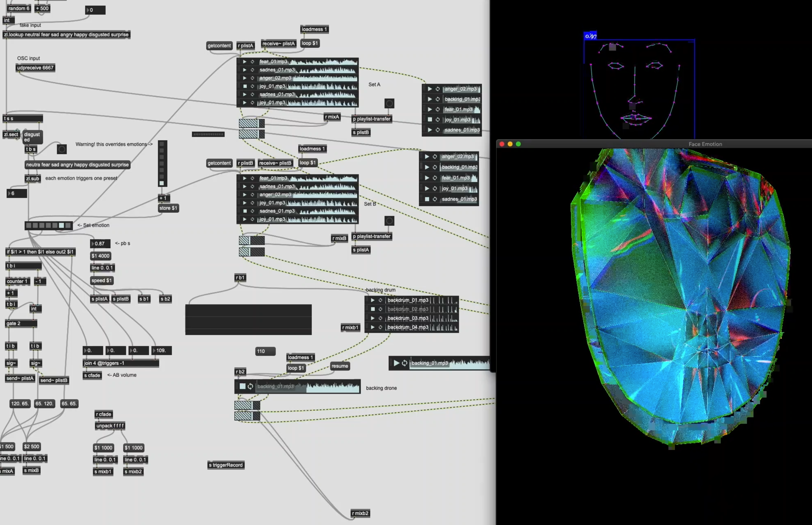Stop the backing drone backing_01.mp3 player
The height and width of the screenshot is (525, 812).
click(242, 386)
